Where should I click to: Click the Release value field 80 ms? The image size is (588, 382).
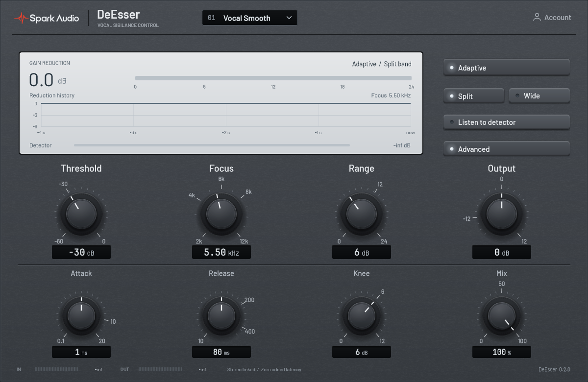pos(221,352)
